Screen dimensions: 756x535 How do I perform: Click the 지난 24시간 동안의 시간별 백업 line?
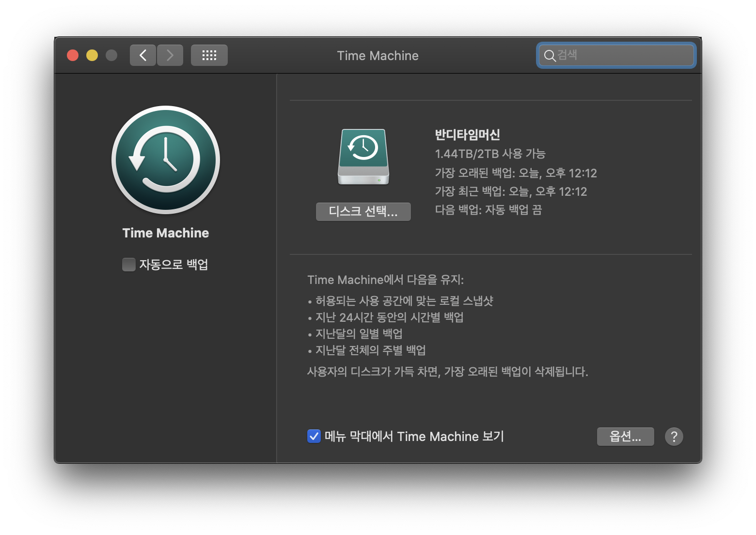pos(386,317)
